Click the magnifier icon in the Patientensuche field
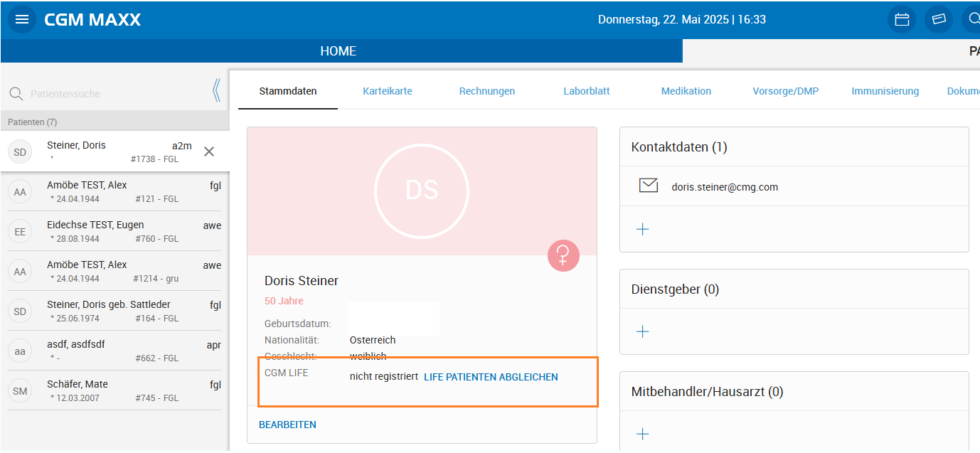This screenshot has width=980, height=453. [16, 93]
